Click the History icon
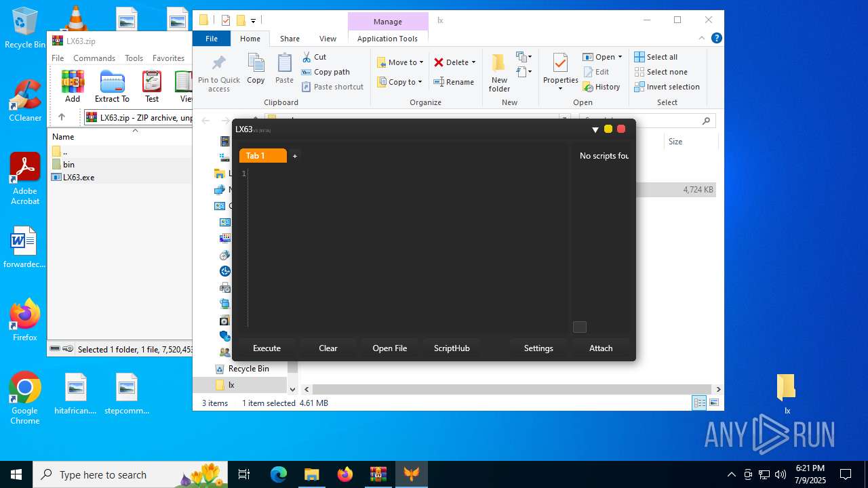The height and width of the screenshot is (488, 868). [x=587, y=87]
